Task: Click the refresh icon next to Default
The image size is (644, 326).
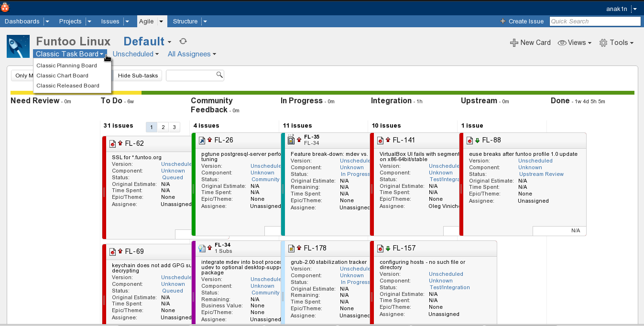Action: [x=183, y=42]
